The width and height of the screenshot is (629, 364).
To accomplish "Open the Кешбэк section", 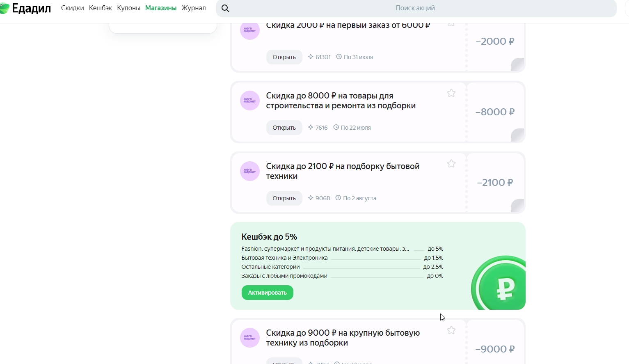I will click(x=101, y=8).
